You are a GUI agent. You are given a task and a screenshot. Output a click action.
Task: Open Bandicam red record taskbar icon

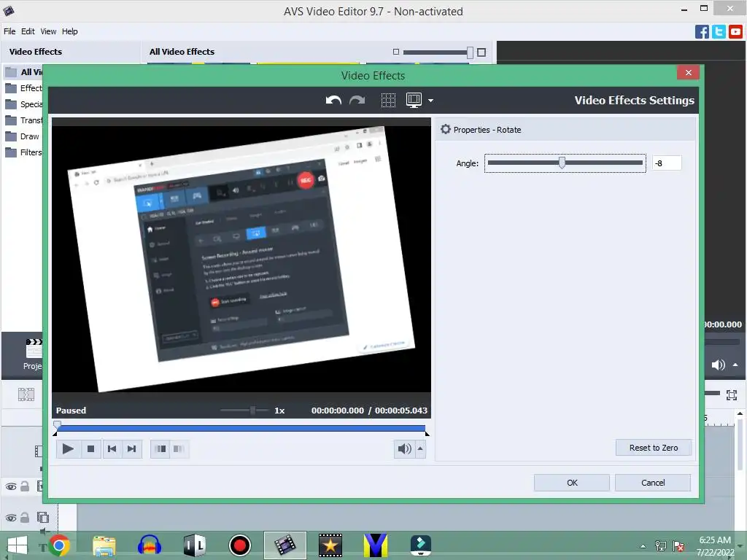(239, 545)
